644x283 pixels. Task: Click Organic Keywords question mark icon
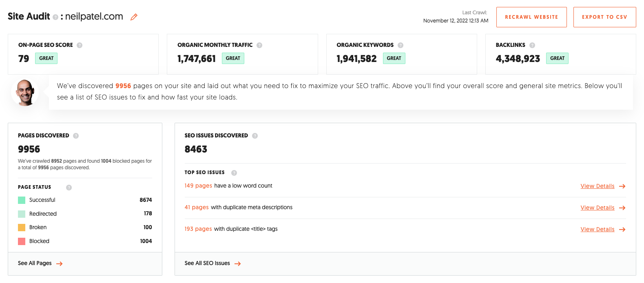point(401,45)
